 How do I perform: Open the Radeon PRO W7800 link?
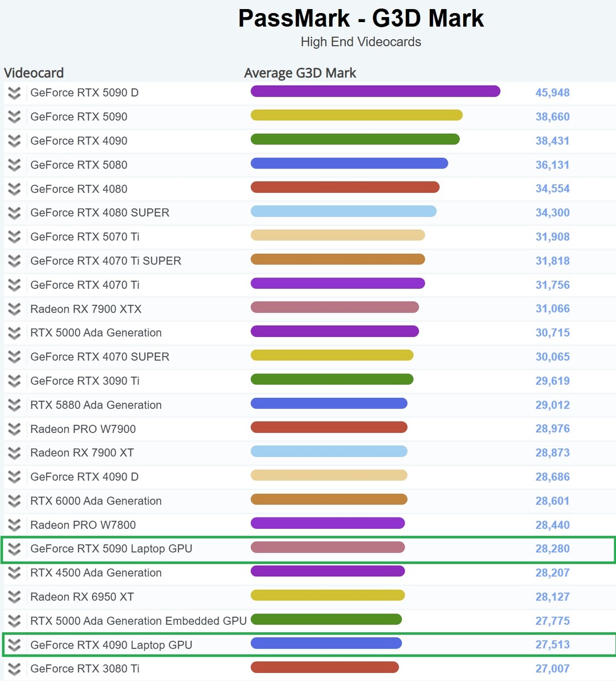[x=83, y=525]
